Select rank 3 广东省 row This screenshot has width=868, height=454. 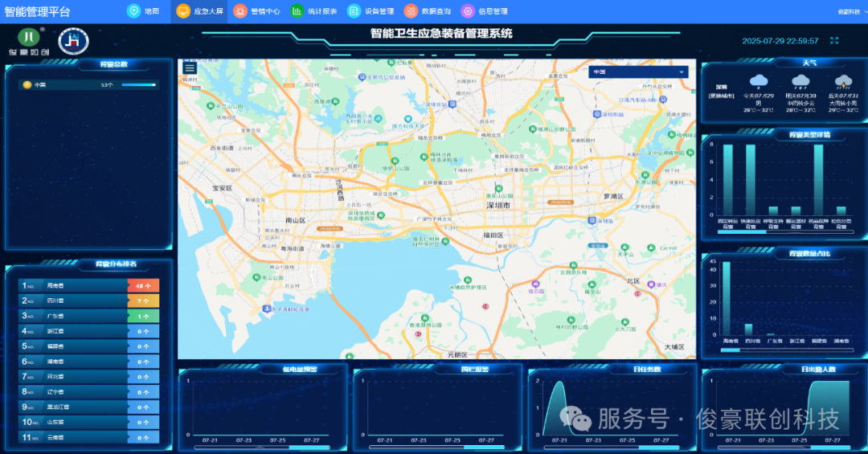coord(88,316)
